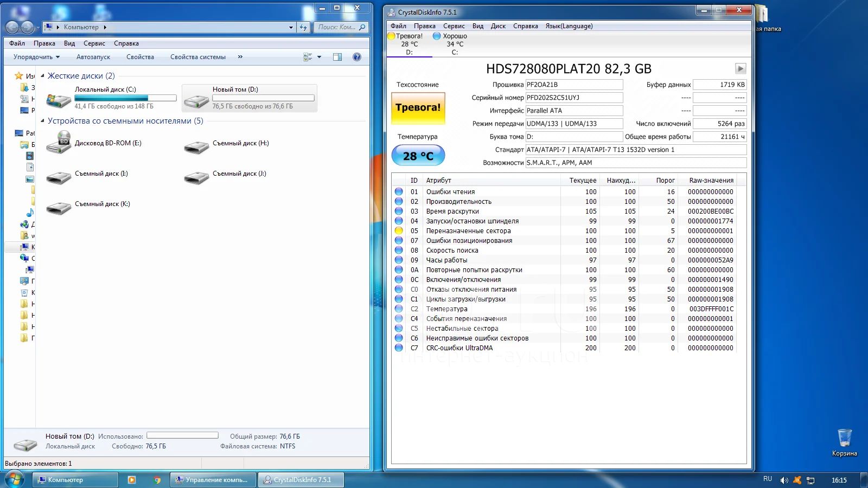
Task: Click the serial number field PFD202S2C51UYJ
Action: 574,98
